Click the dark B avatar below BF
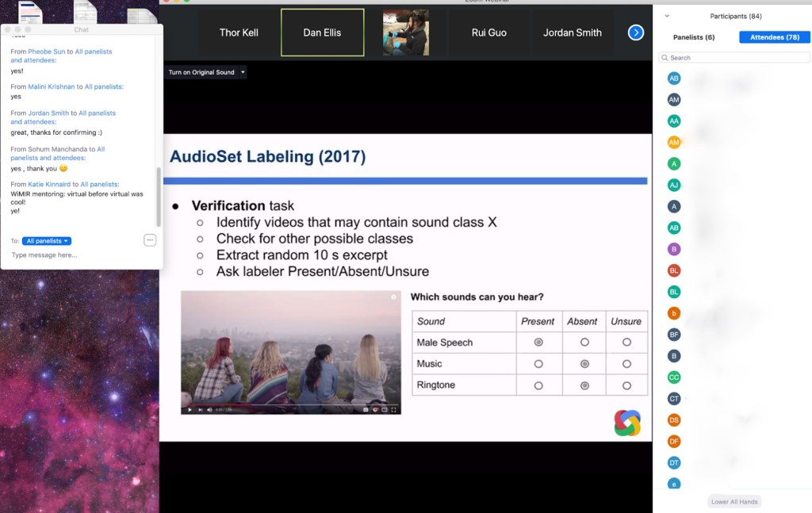 [x=674, y=356]
